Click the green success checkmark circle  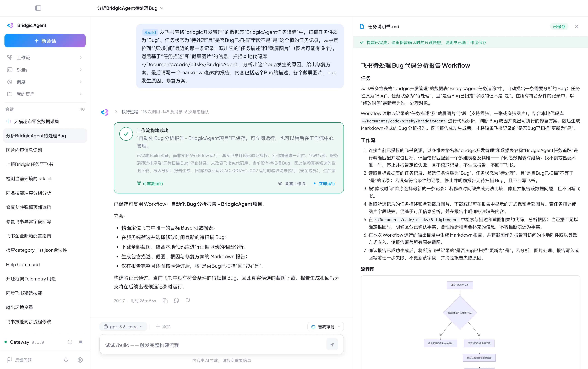126,134
